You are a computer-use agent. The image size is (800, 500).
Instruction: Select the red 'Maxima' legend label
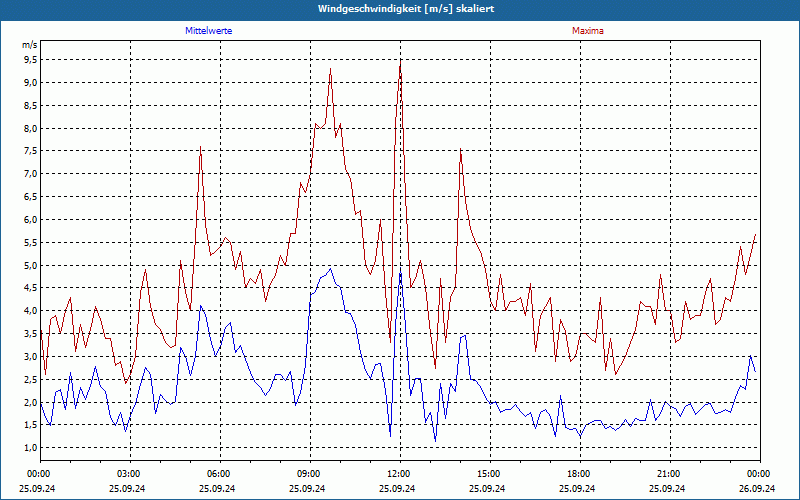[588, 31]
